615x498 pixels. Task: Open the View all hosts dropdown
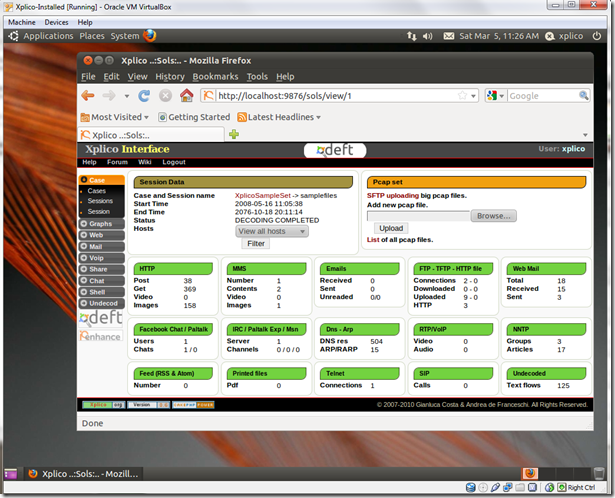[x=272, y=231]
